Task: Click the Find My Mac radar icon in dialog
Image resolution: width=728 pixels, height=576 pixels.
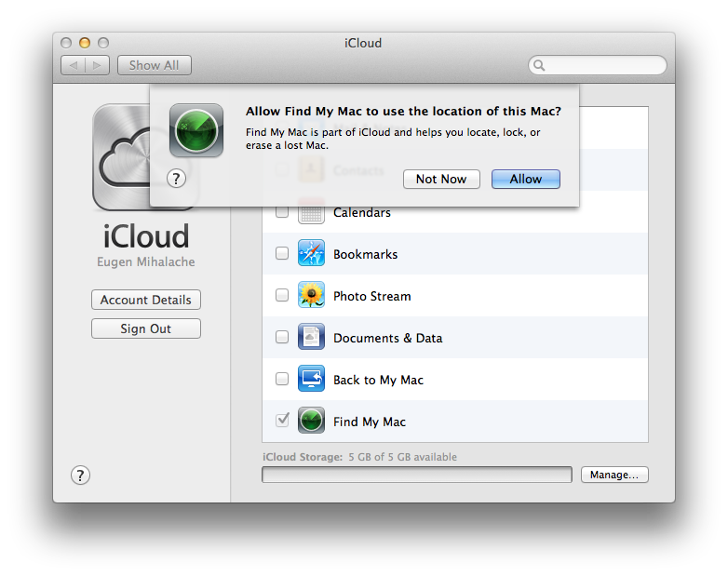Action: [195, 130]
